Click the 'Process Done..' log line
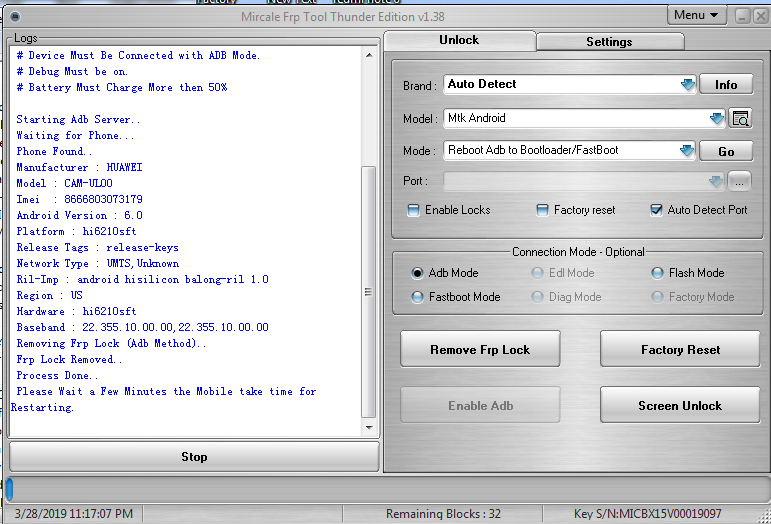This screenshot has width=771, height=524. (57, 376)
